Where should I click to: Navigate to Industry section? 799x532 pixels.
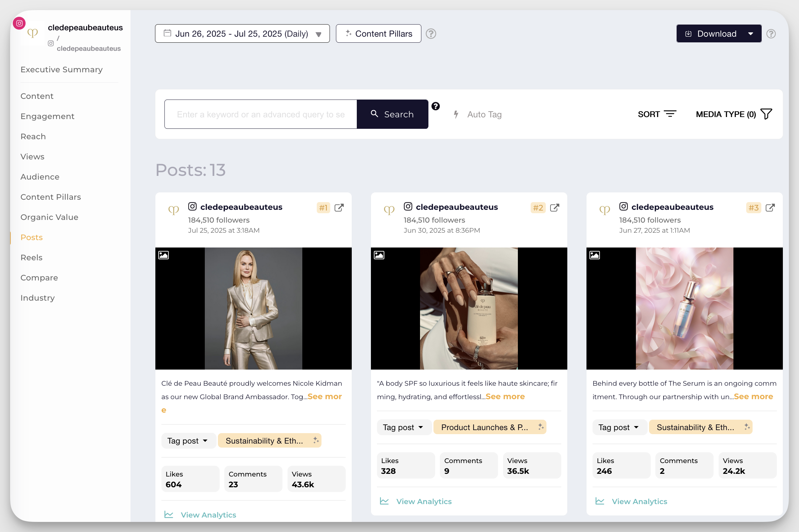(x=37, y=298)
